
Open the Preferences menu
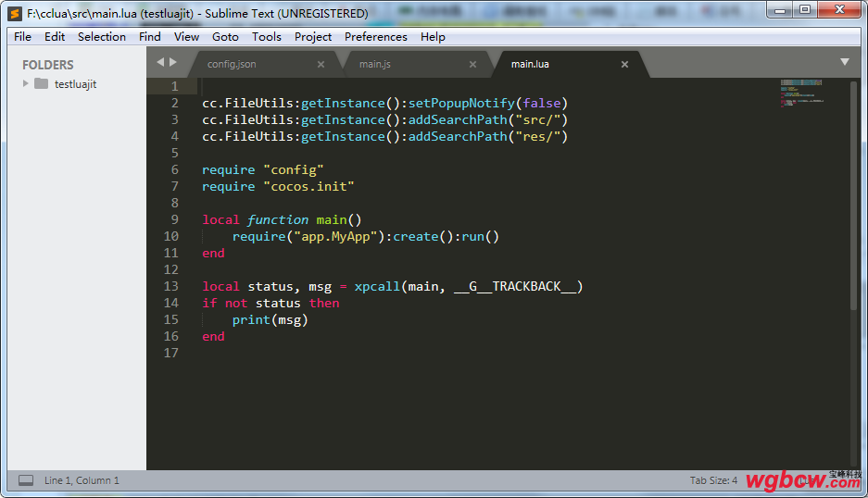coord(376,36)
